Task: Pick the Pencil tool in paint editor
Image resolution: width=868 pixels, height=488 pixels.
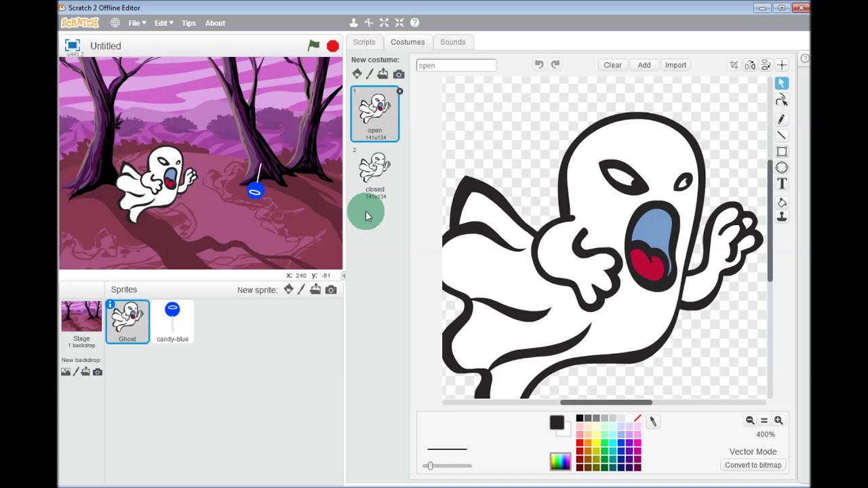Action: tap(781, 119)
